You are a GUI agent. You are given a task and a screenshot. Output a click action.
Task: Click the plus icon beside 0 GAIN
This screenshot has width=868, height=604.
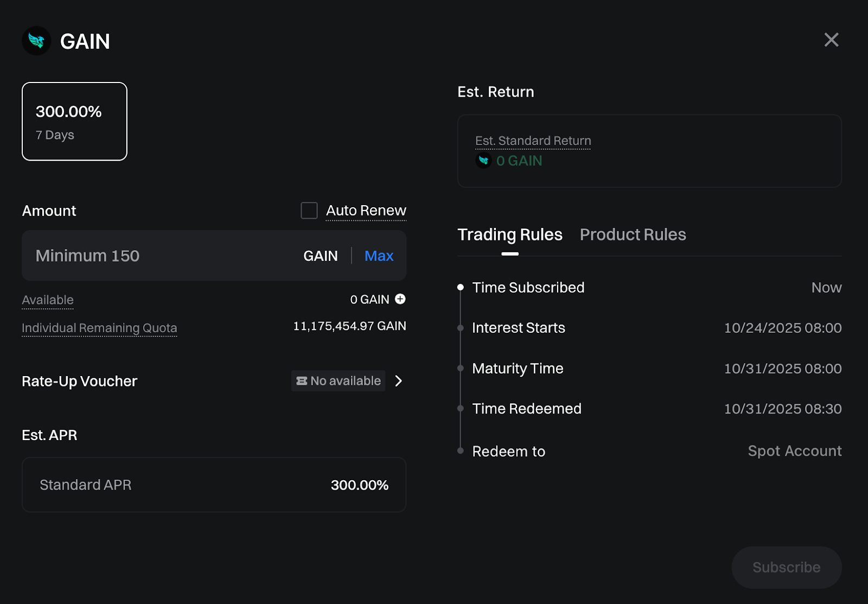pos(400,299)
